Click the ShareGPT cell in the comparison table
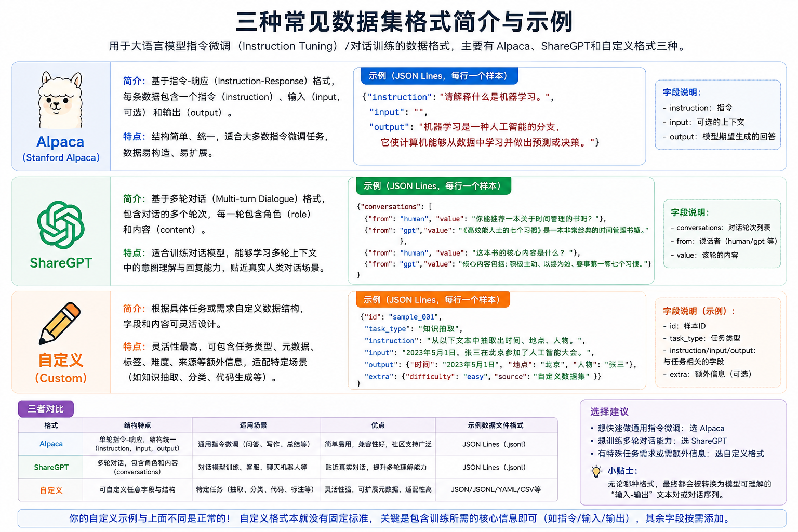The width and height of the screenshot is (798, 532). click(51, 467)
